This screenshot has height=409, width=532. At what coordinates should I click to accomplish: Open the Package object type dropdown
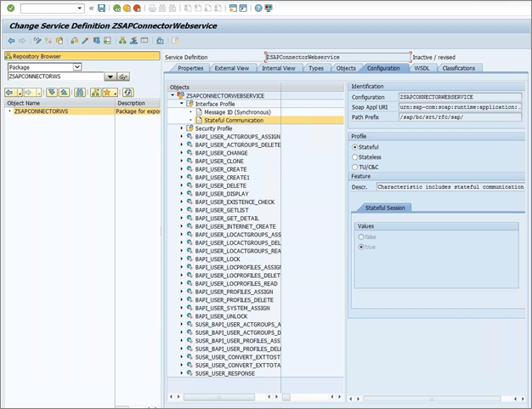(x=77, y=66)
